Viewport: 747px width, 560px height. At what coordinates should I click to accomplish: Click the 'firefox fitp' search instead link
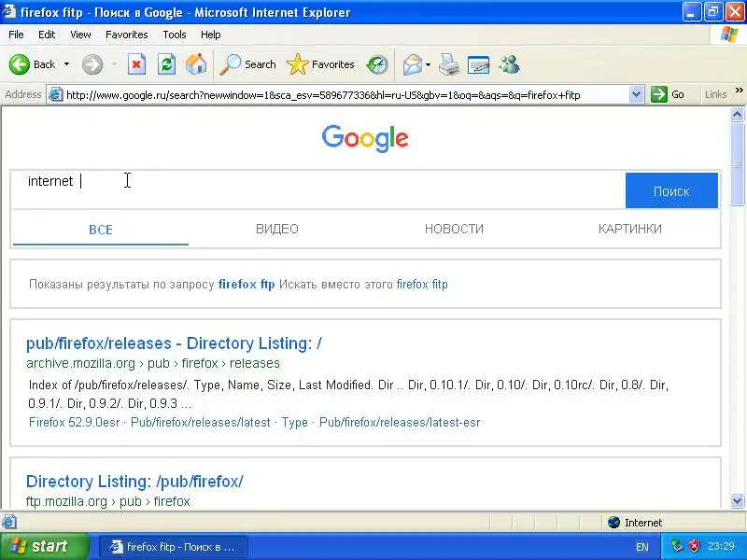422,285
